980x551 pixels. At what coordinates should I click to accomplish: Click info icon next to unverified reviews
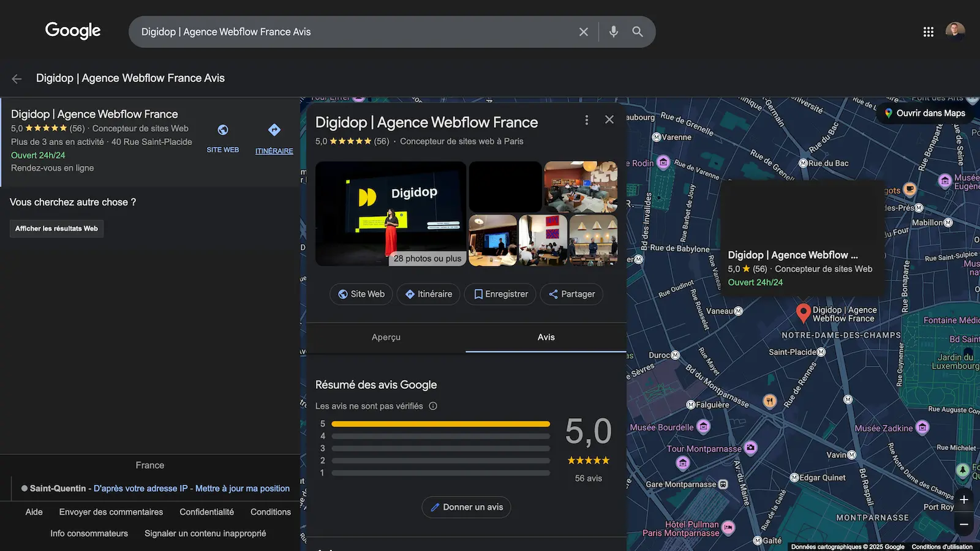pyautogui.click(x=433, y=406)
